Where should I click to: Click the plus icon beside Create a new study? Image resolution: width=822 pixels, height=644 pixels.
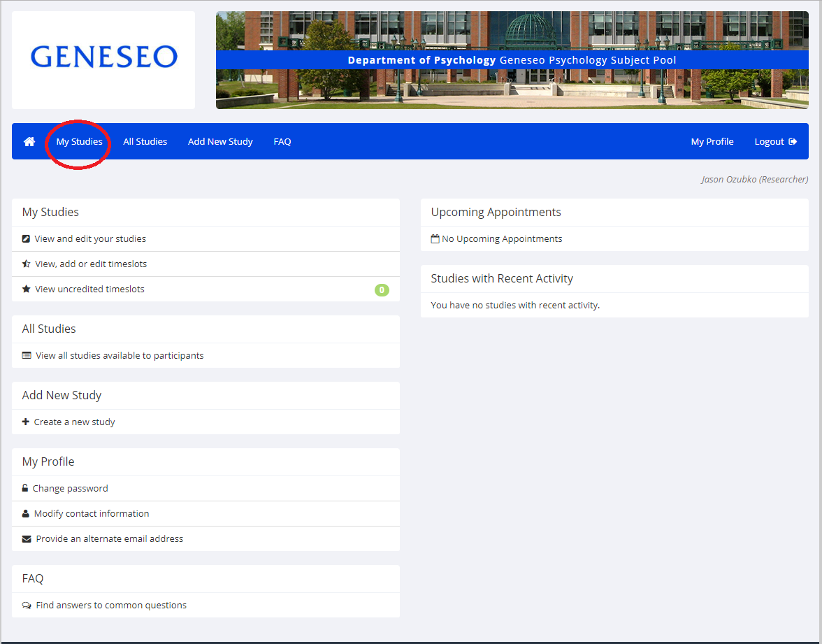tap(26, 422)
